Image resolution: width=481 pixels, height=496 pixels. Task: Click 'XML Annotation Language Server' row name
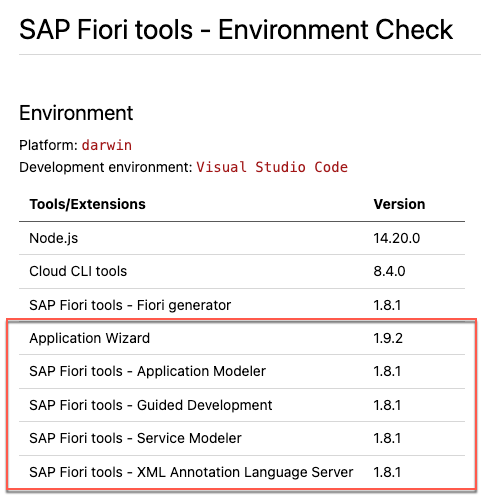click(x=245, y=472)
